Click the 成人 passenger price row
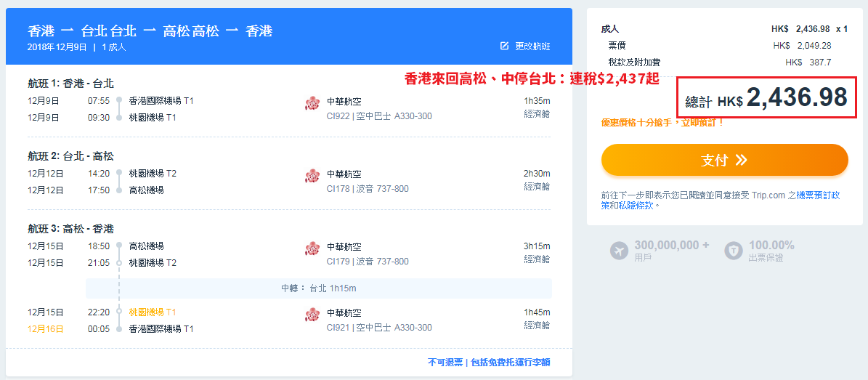The height and width of the screenshot is (380, 868). coord(724,29)
